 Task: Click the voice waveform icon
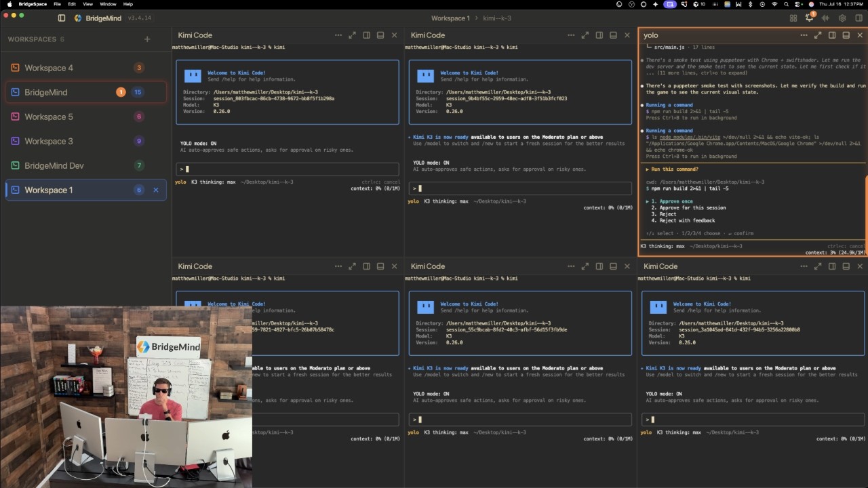pos(826,18)
